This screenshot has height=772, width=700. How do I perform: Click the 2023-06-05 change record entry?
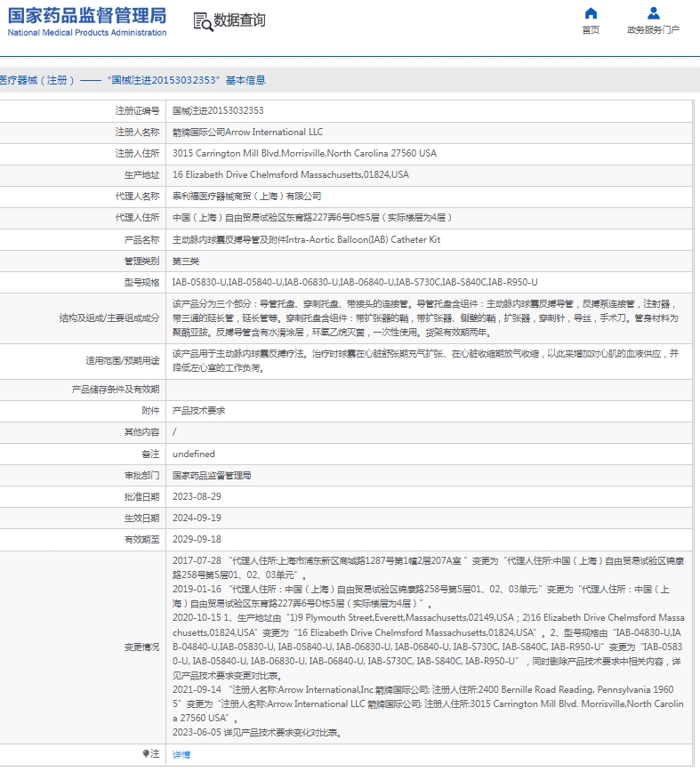(257, 733)
